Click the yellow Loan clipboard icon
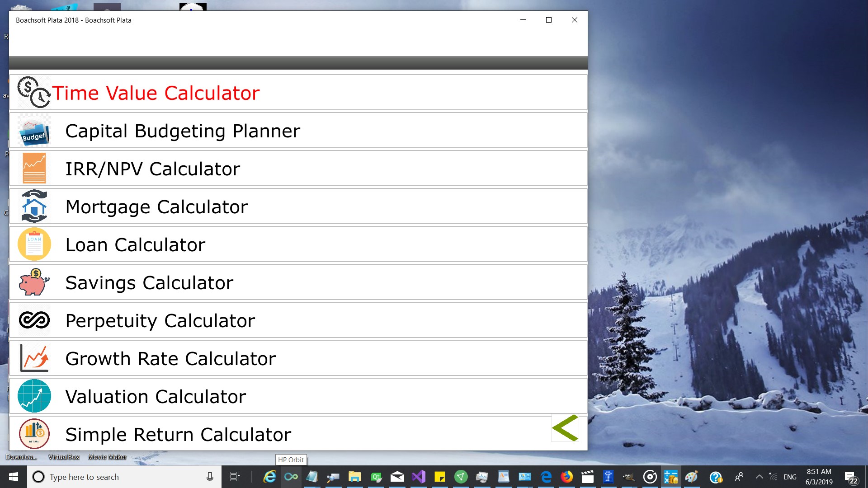This screenshot has height=488, width=868. (34, 244)
